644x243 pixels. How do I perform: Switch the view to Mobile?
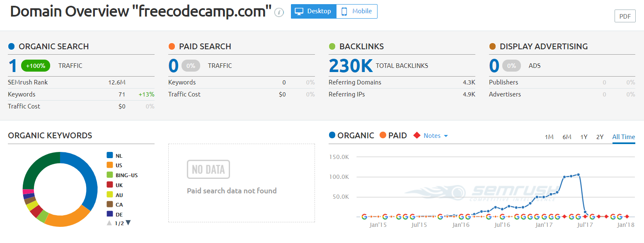356,11
